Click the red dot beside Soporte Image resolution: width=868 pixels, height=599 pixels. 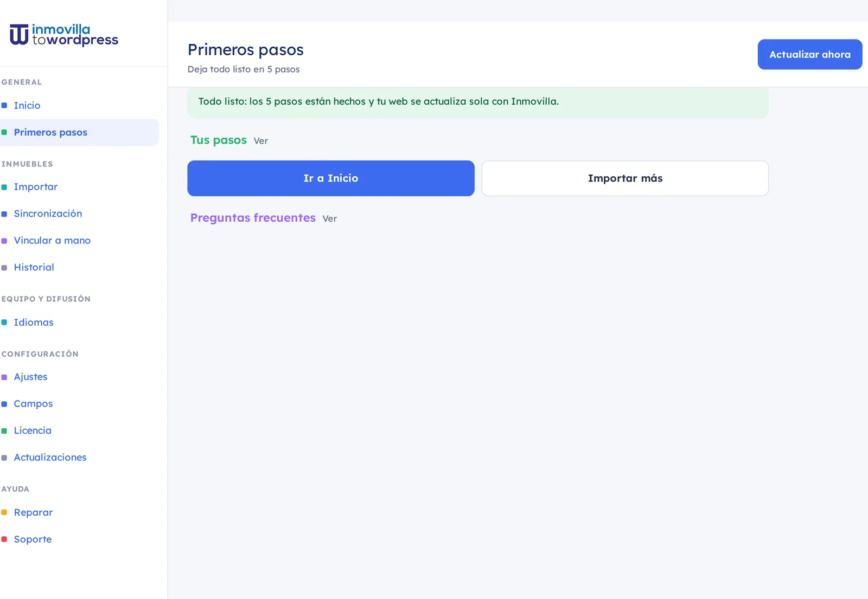(4, 539)
